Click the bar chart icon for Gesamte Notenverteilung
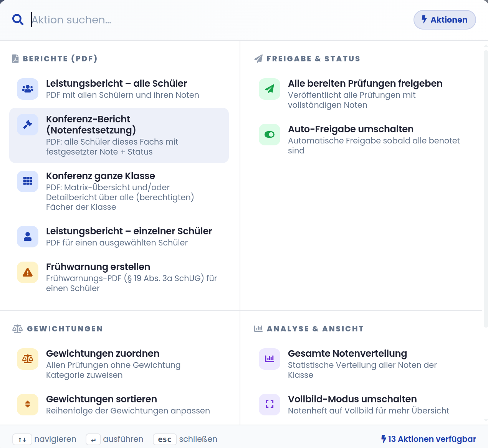488x448 pixels. [x=270, y=359]
